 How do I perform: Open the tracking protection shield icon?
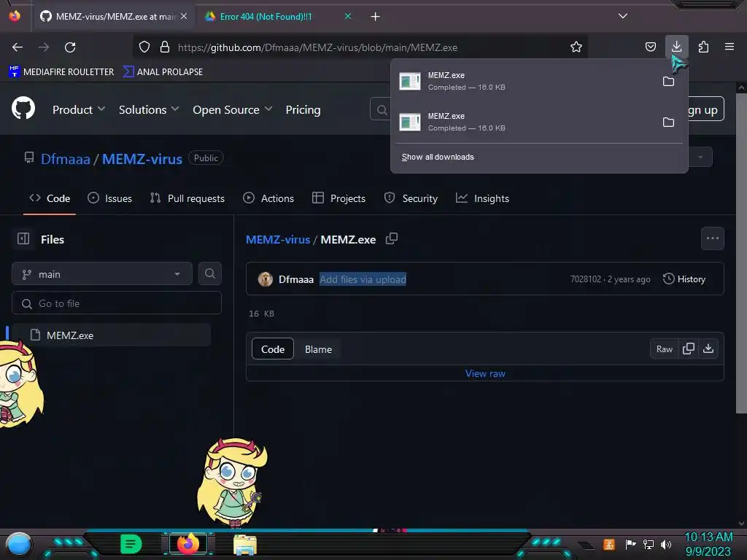click(144, 47)
